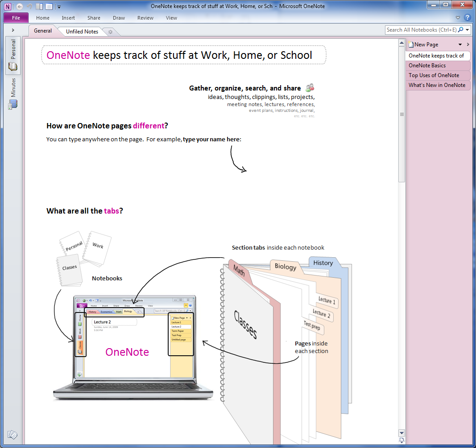The width and height of the screenshot is (476, 448).
Task: Open the Top Uses of OneNote page
Action: pyautogui.click(x=438, y=75)
